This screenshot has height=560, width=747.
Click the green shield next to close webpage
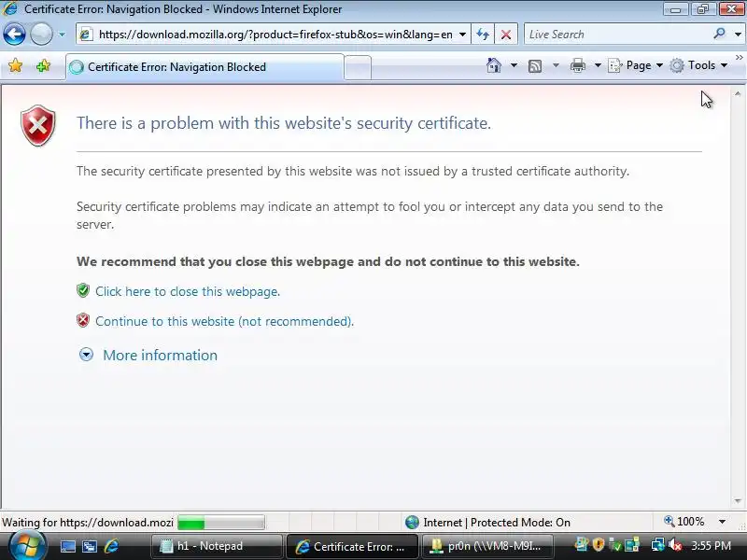tap(83, 290)
